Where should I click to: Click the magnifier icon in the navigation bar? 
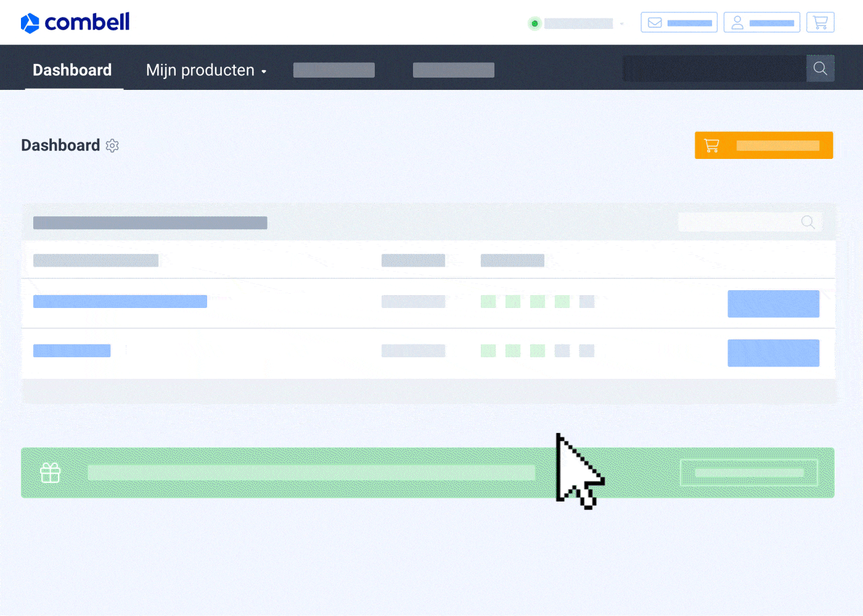820,68
